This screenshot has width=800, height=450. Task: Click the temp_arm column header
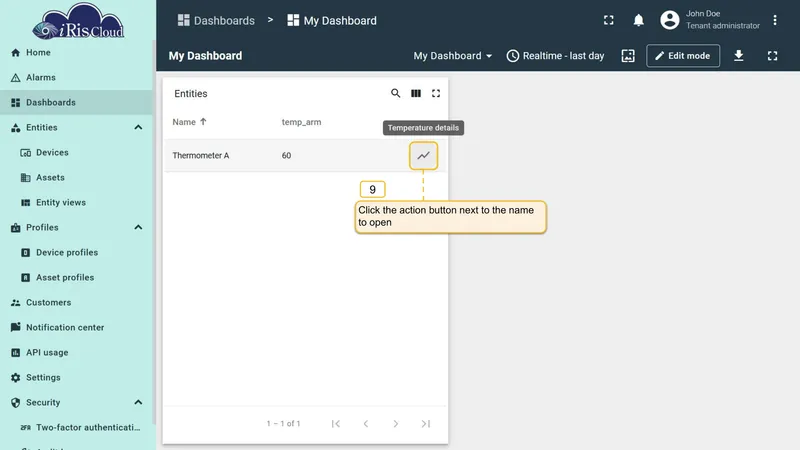(302, 122)
